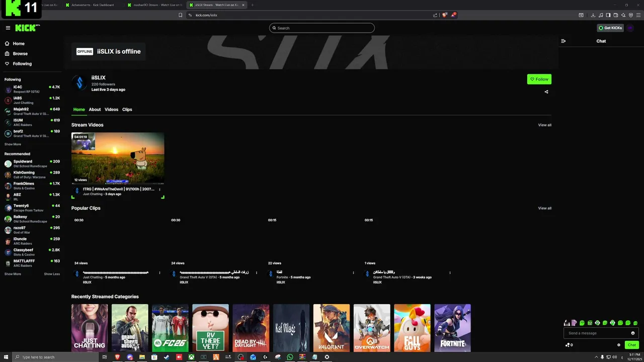
Task: Open the user profile avatar in header
Action: (630, 28)
